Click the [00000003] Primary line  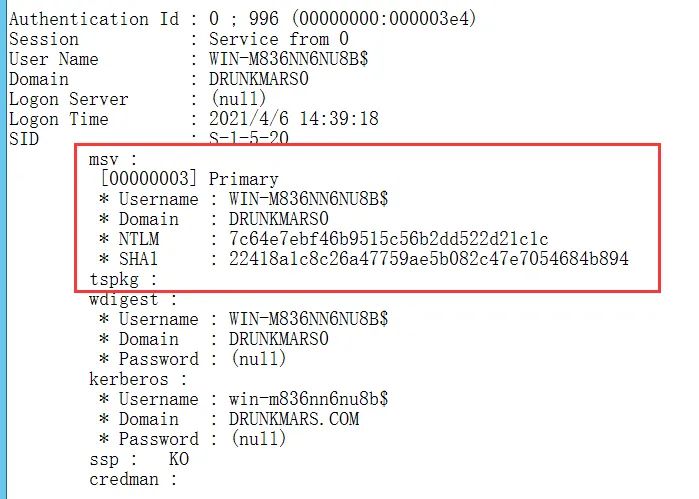click(189, 179)
